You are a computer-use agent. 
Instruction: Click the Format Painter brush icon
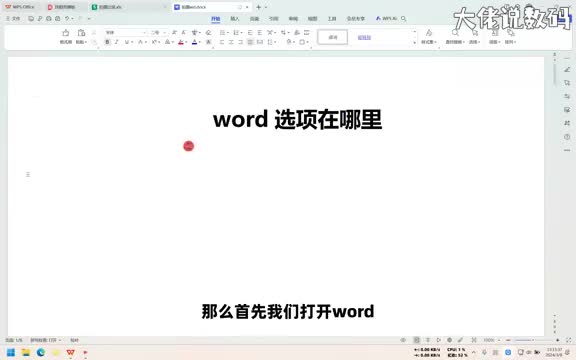coord(66,33)
